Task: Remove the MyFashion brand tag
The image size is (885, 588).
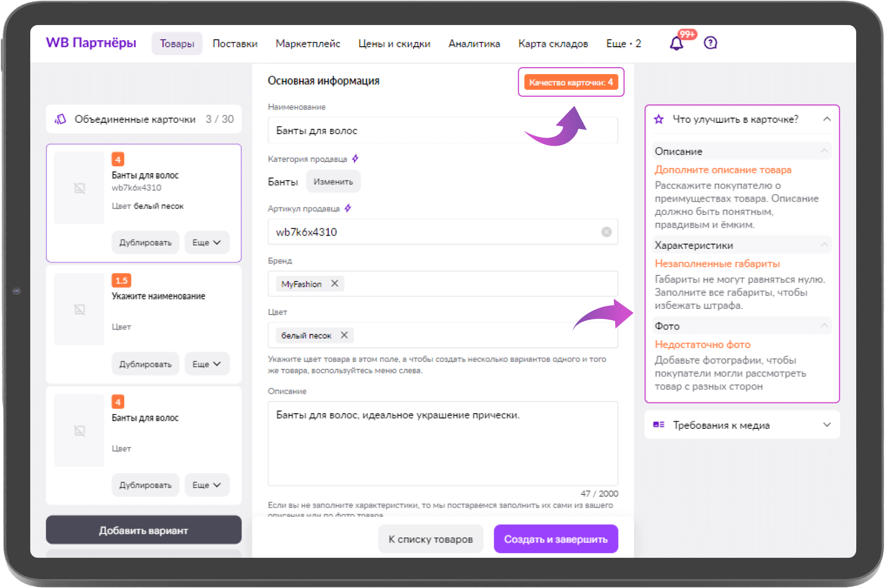Action: pyautogui.click(x=335, y=283)
